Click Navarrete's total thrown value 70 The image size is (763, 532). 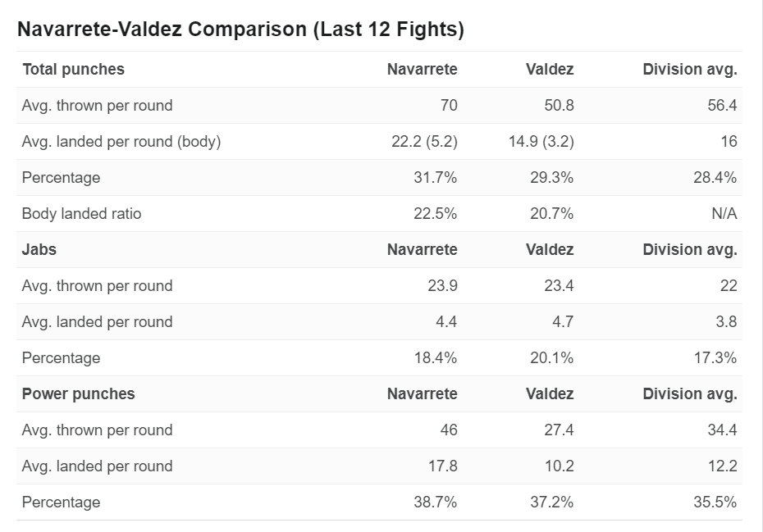(x=449, y=106)
